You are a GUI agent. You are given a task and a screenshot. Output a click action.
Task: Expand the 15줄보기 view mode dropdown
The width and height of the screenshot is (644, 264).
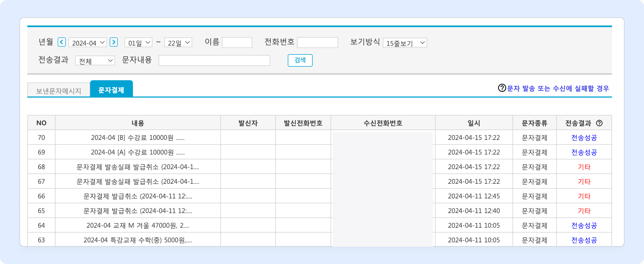(405, 43)
